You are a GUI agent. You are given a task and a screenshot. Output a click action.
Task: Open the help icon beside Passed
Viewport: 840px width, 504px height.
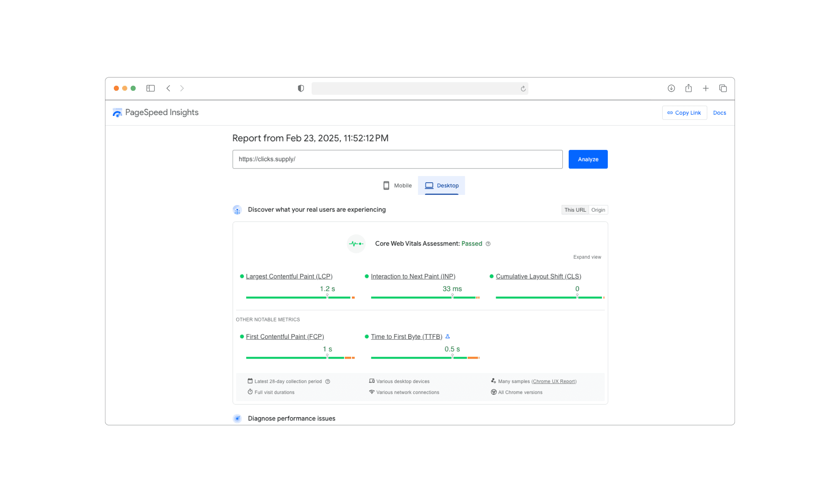[x=488, y=244]
